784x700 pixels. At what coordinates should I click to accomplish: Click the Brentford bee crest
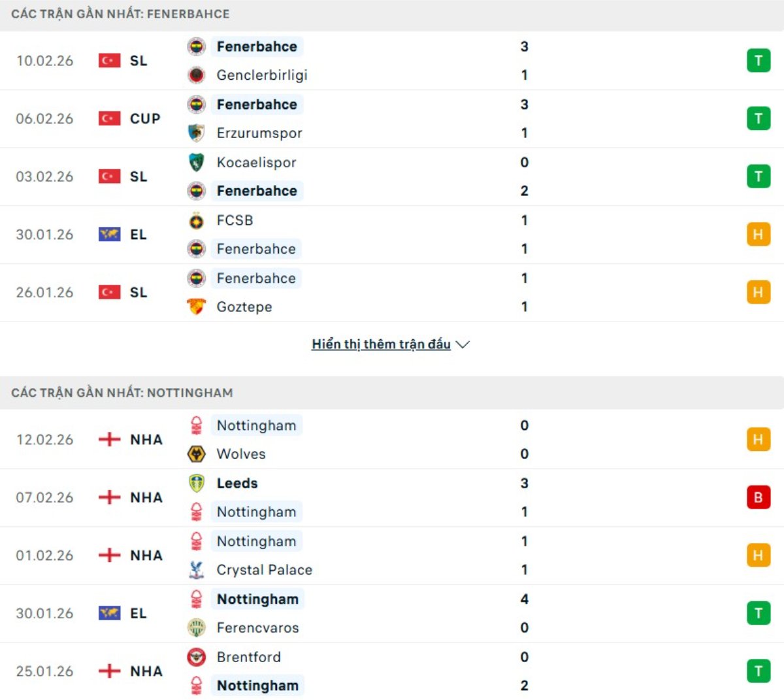(x=197, y=657)
